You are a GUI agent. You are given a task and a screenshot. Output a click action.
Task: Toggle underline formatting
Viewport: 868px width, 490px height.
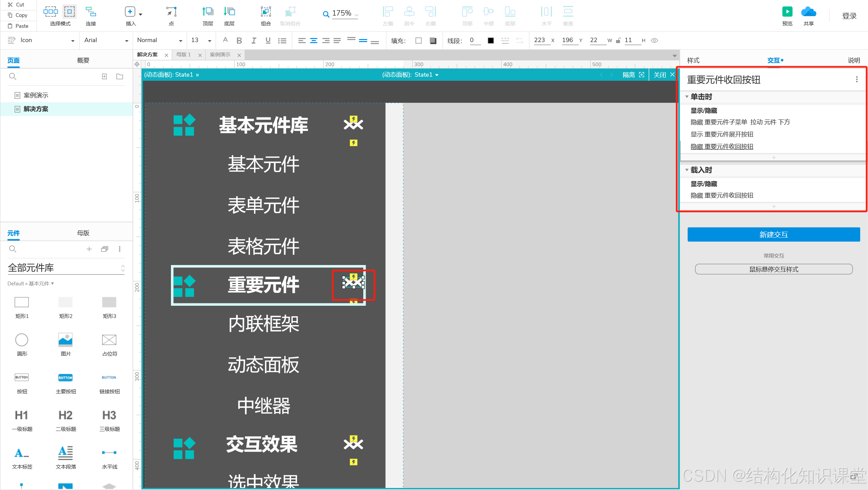268,40
